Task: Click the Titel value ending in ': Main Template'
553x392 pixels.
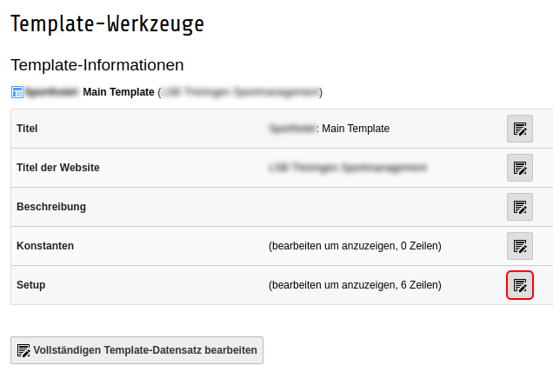Action: pyautogui.click(x=330, y=129)
